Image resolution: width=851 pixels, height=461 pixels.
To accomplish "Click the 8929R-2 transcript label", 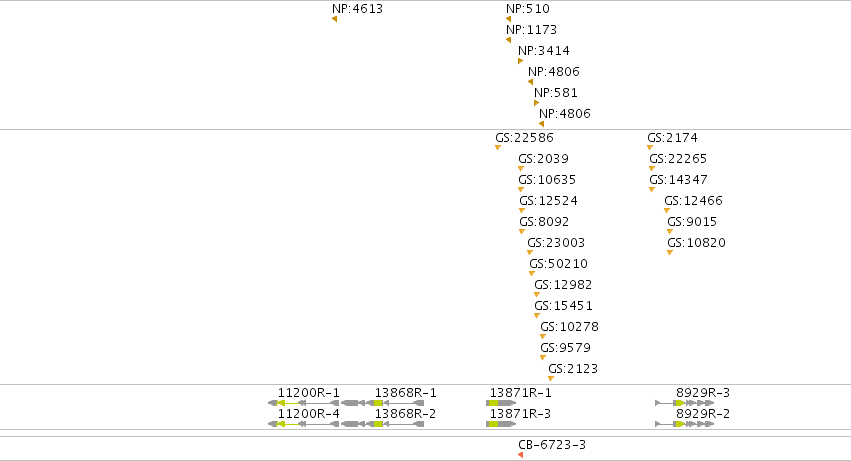I will point(703,414).
